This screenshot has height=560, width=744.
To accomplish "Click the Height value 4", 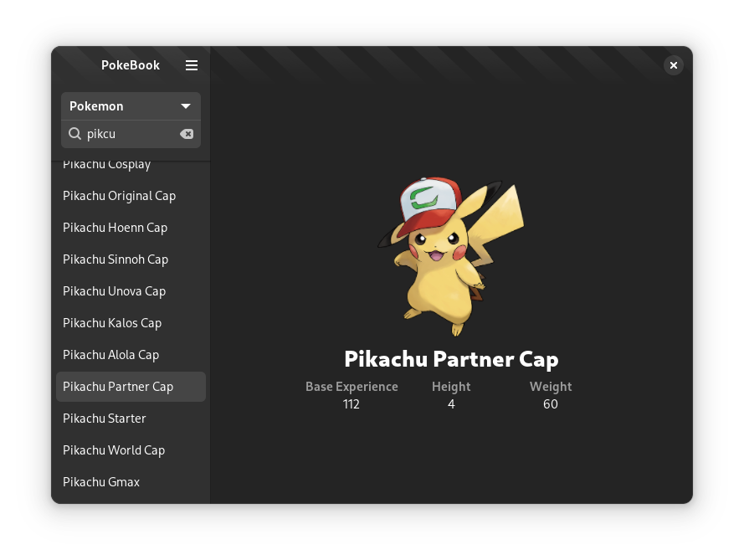I will 451,404.
